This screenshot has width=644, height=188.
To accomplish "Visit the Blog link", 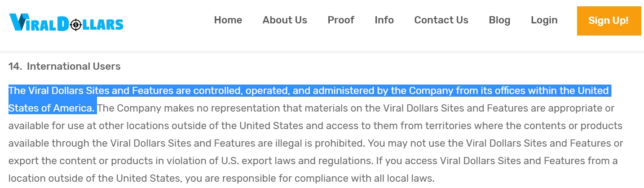I will point(499,20).
